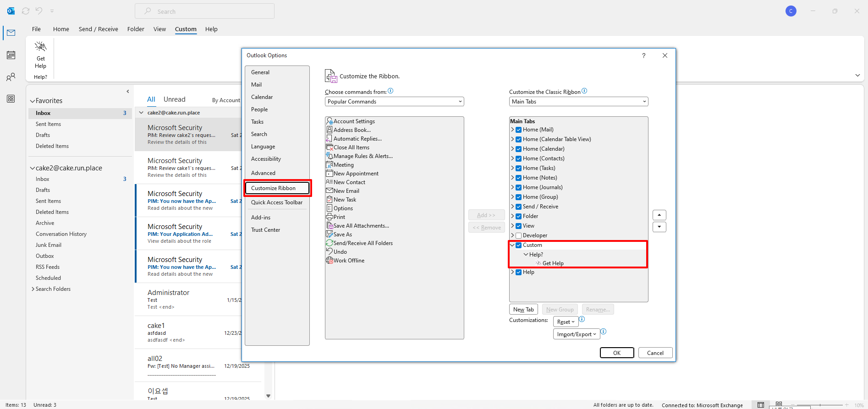Click info icon beside Choose commands from

click(x=390, y=91)
